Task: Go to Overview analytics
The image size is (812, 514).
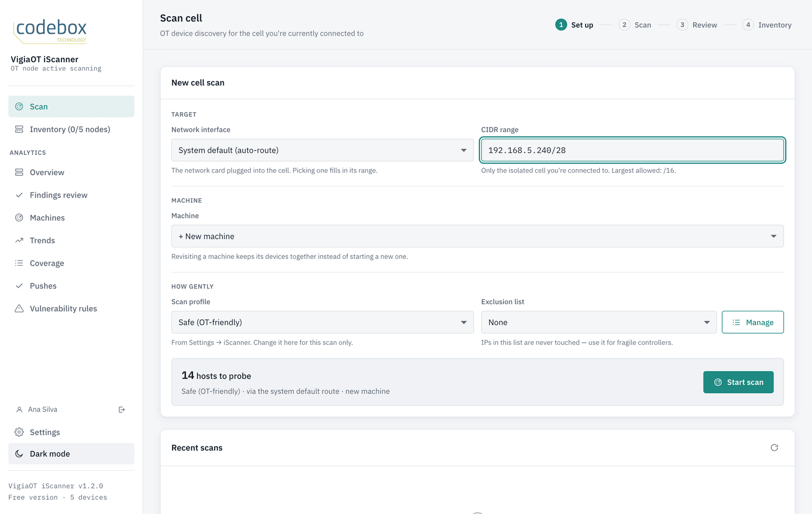Action: pyautogui.click(x=71, y=172)
